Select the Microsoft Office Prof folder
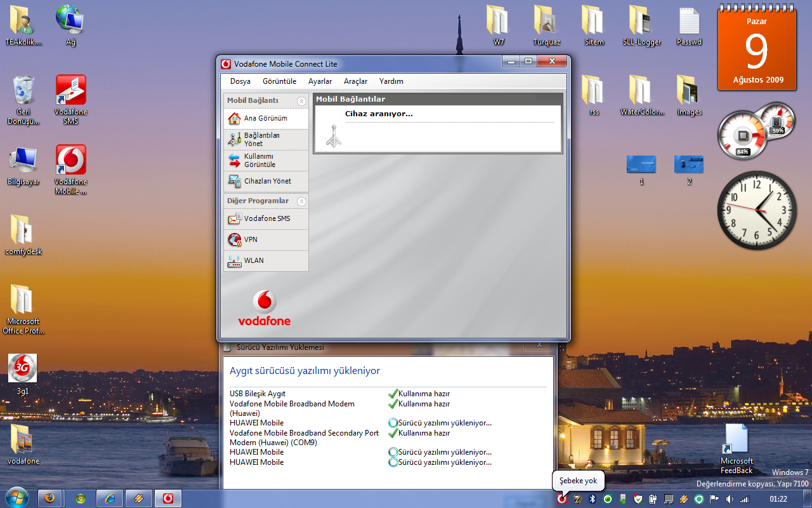The image size is (812, 508). [23, 309]
